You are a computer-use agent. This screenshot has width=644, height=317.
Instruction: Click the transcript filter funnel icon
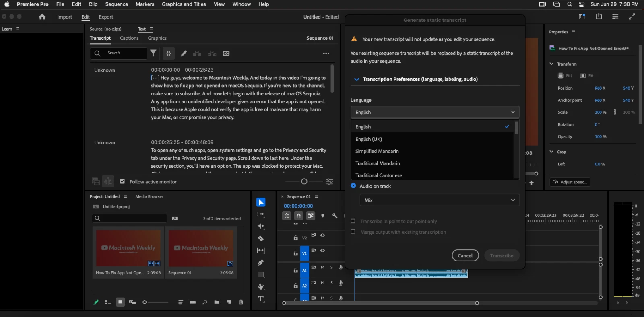pos(153,53)
